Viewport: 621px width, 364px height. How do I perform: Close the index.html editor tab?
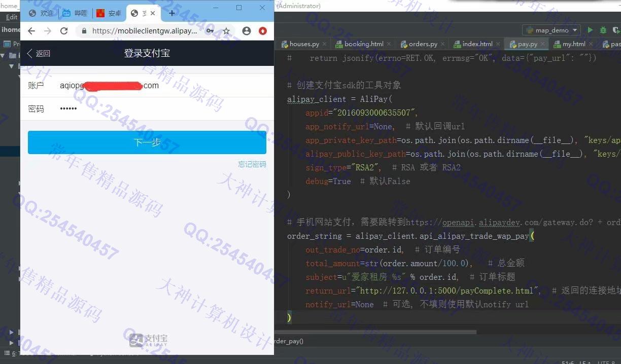pos(497,44)
